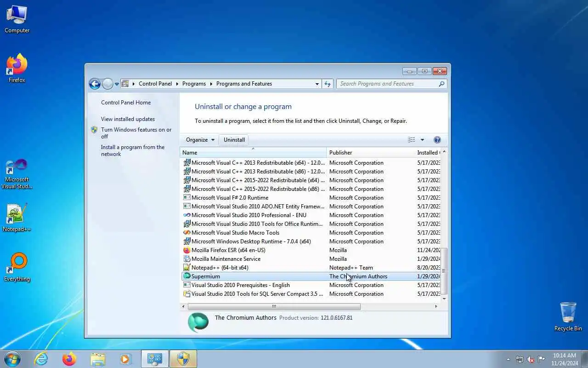588x368 pixels.
Task: Click the vertical scrollbar down arrow
Action: pos(444,299)
